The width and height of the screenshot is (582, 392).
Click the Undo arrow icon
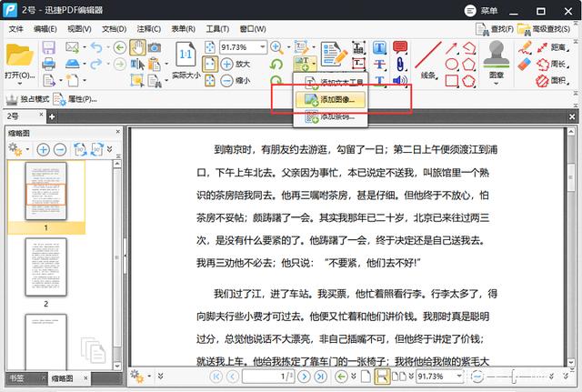point(96,47)
